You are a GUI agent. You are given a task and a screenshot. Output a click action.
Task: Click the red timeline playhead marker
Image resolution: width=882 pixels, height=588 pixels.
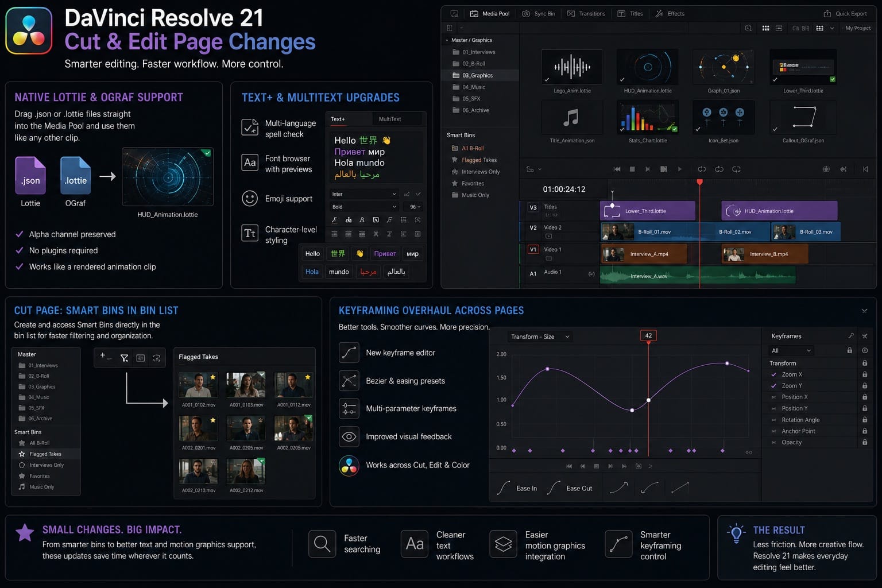(x=699, y=182)
